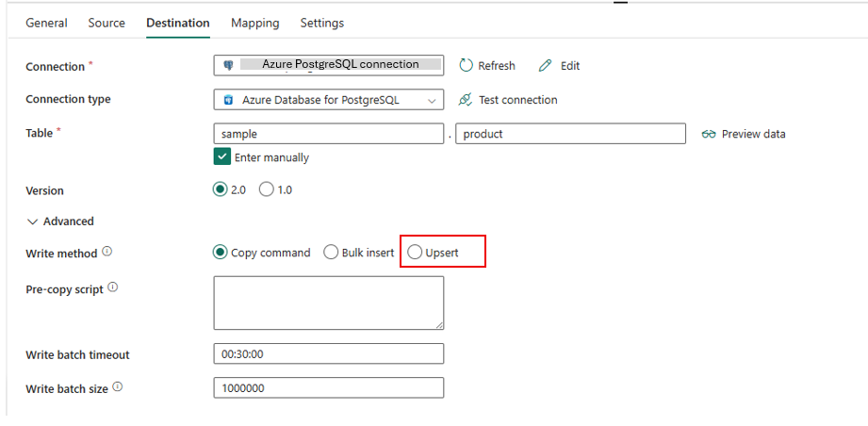Click the Edit pencil icon
The height and width of the screenshot is (426, 868).
point(546,66)
